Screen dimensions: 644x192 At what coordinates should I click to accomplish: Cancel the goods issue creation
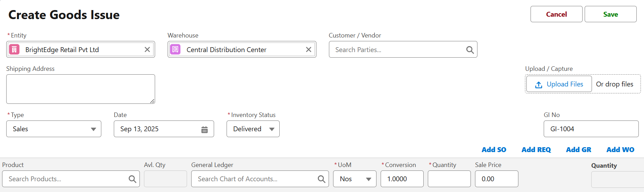[556, 14]
